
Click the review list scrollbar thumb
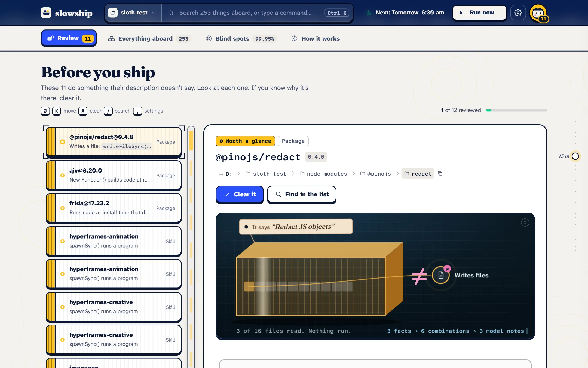(191, 141)
